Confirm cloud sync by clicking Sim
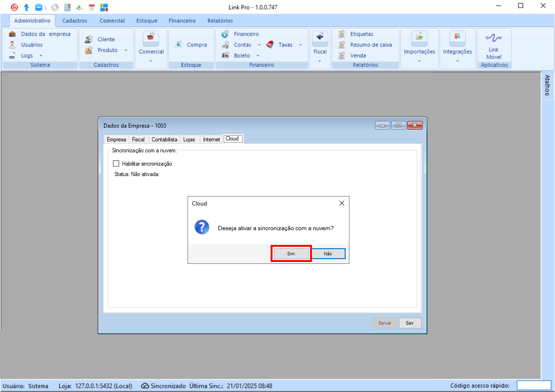Image resolution: width=555 pixels, height=392 pixels. pos(291,254)
